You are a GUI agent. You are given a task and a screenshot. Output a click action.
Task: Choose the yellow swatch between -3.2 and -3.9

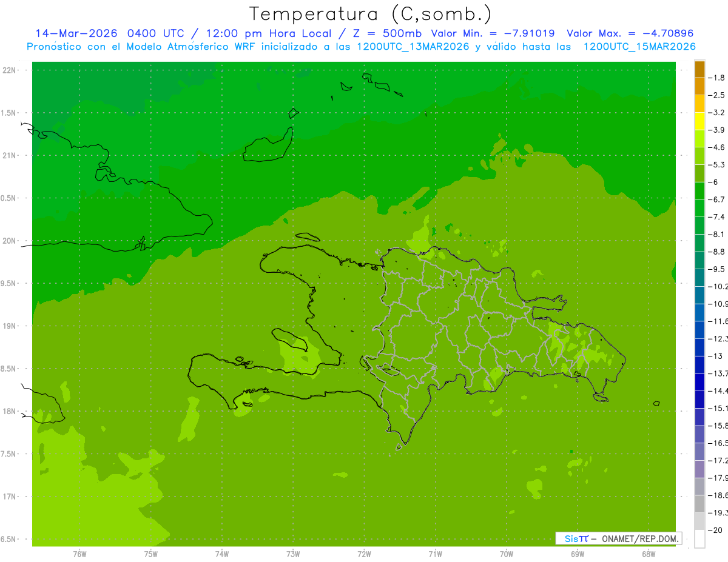pos(699,121)
